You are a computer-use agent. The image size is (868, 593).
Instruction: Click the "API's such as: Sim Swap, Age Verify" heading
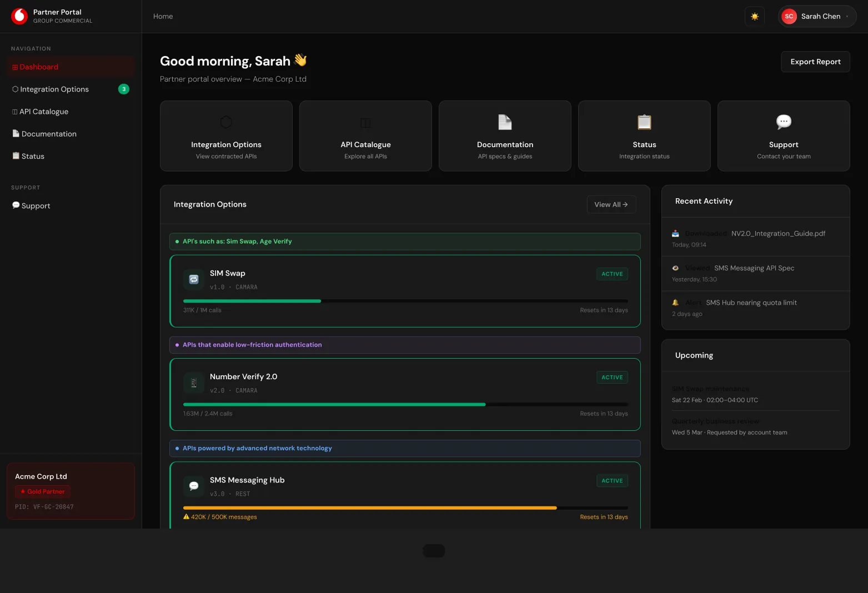[405, 242]
